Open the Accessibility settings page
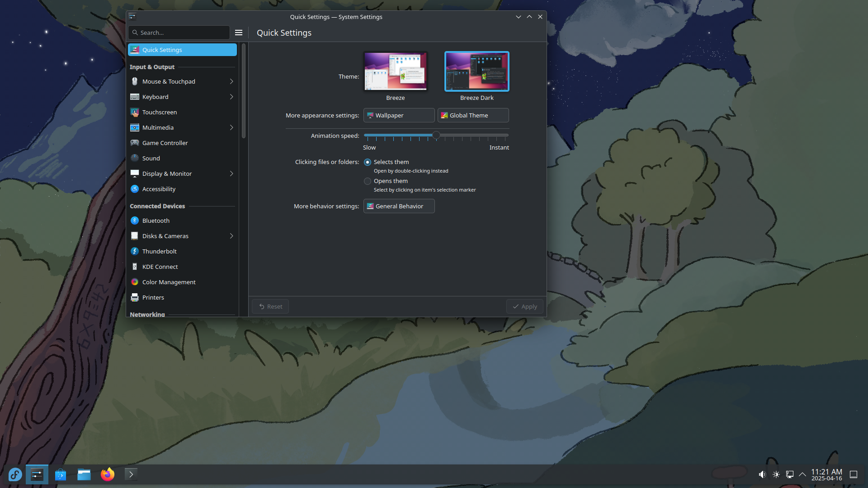 pyautogui.click(x=182, y=189)
